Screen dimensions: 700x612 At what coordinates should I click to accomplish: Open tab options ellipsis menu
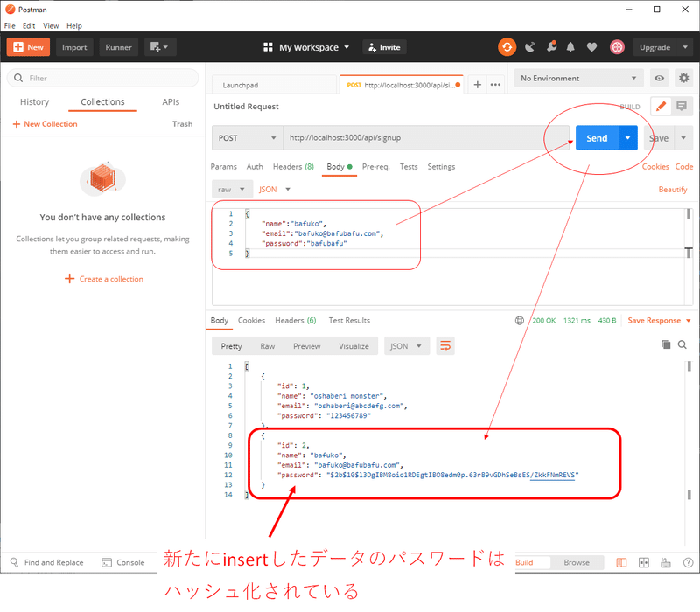[x=495, y=85]
